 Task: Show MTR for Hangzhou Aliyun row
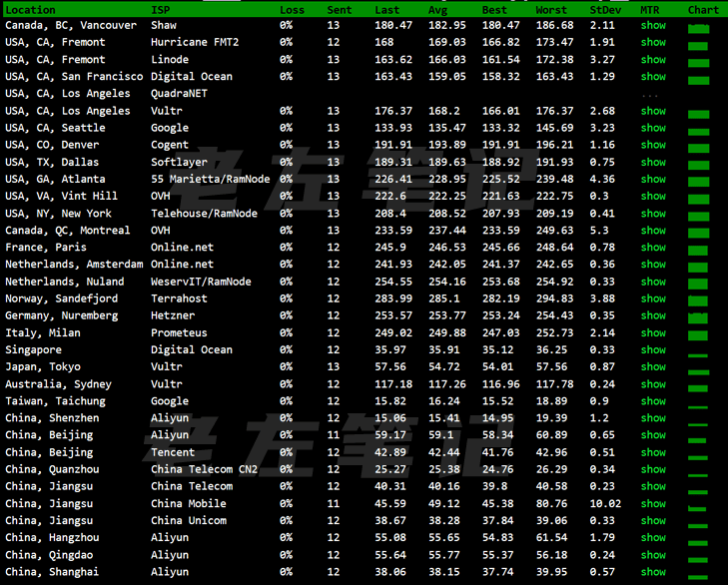653,538
